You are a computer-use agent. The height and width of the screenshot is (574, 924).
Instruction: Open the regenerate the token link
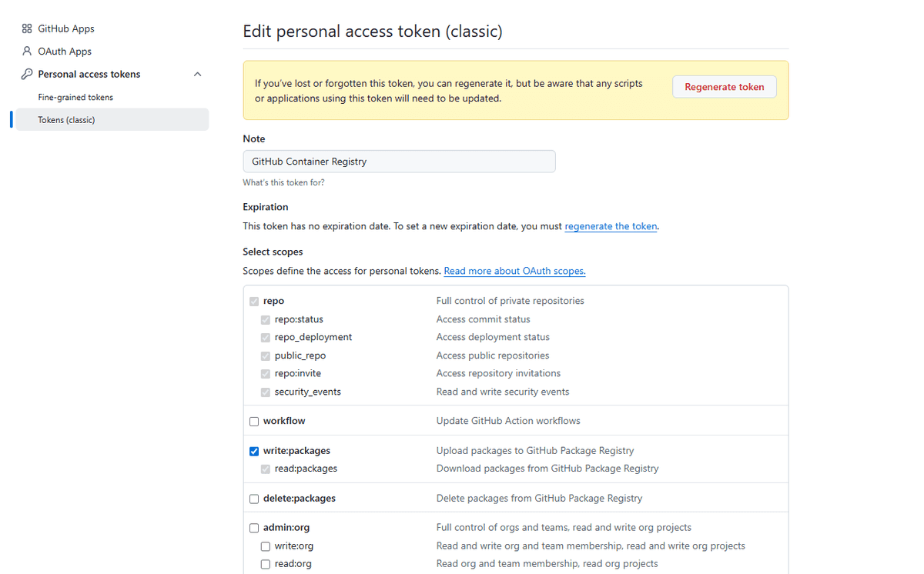[611, 225]
